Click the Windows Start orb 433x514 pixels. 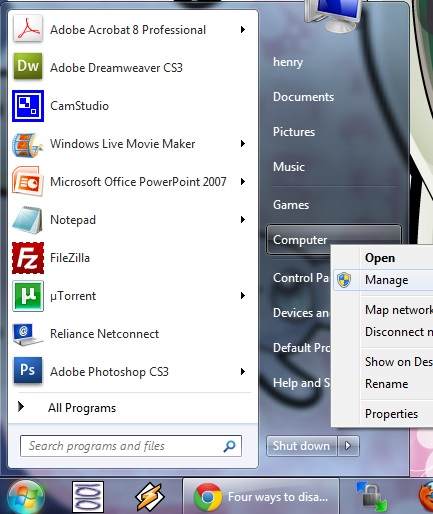[26, 497]
